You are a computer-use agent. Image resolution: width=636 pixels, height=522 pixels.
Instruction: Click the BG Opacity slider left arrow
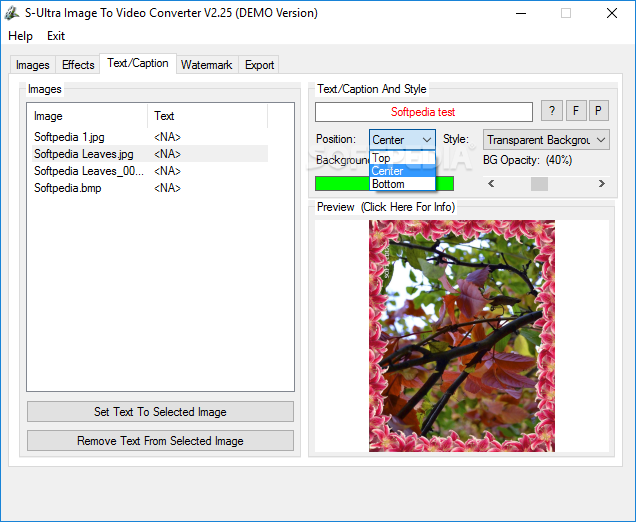(x=491, y=184)
